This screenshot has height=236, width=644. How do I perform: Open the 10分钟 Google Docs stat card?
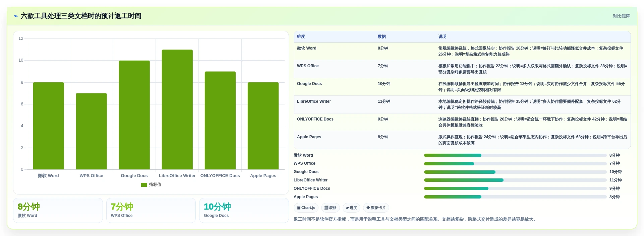(244, 211)
